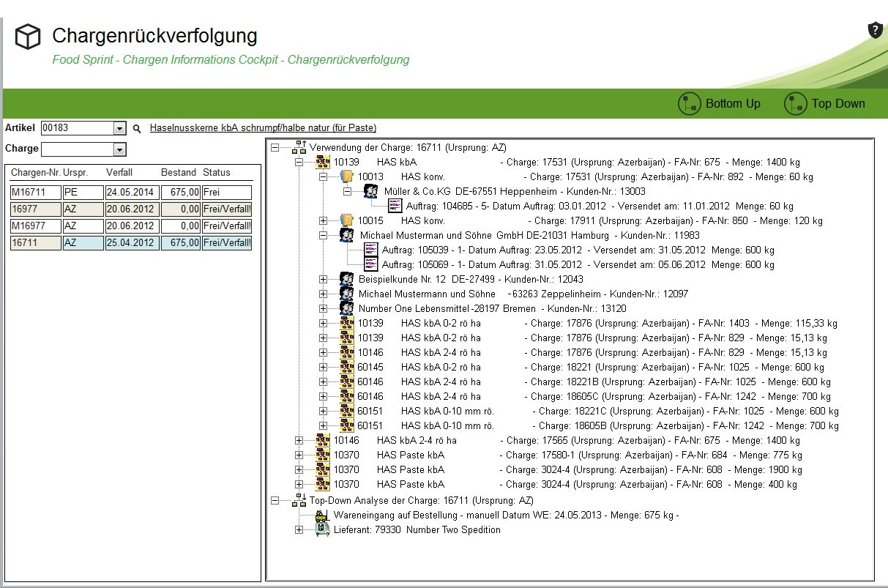
Task: Click the Bottom Up analysis icon
Action: click(x=690, y=104)
